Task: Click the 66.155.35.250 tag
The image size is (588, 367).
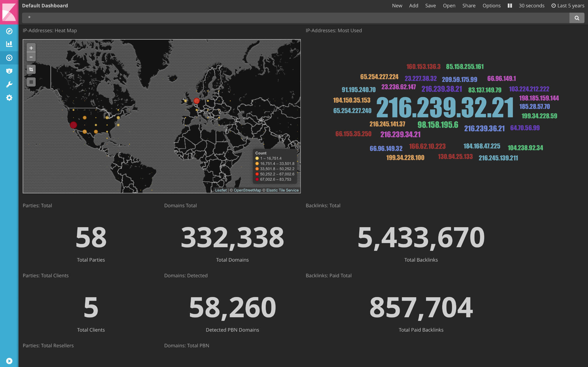Action: [353, 134]
